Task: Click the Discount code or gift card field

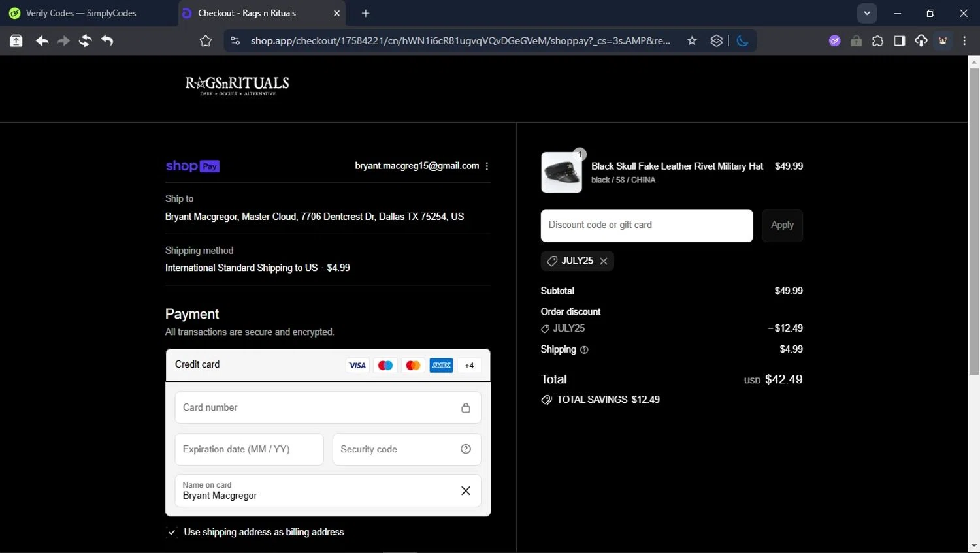Action: pyautogui.click(x=647, y=225)
